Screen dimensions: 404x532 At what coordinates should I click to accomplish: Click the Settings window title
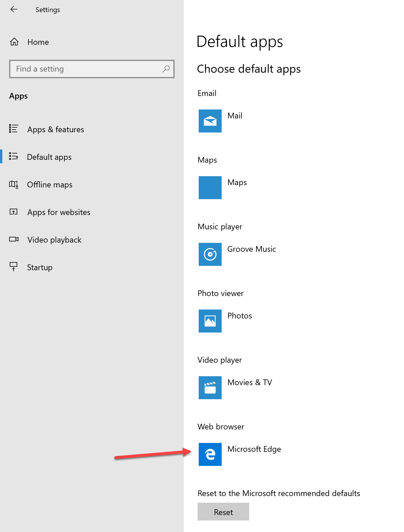point(48,10)
